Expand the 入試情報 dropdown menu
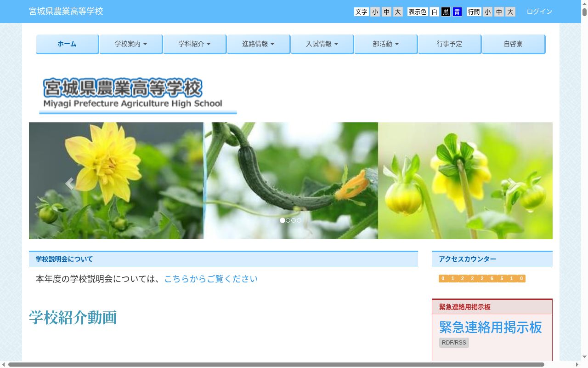The image size is (588, 368). click(322, 44)
